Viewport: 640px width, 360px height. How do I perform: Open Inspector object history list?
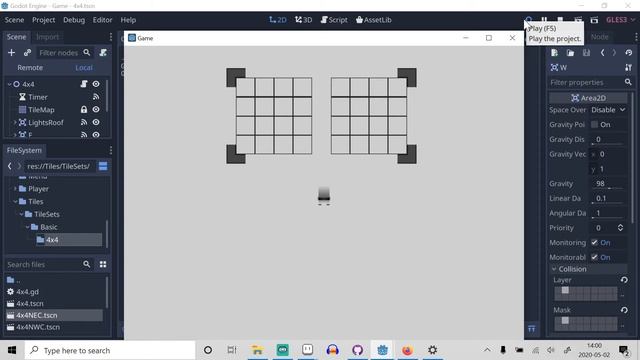click(x=629, y=53)
